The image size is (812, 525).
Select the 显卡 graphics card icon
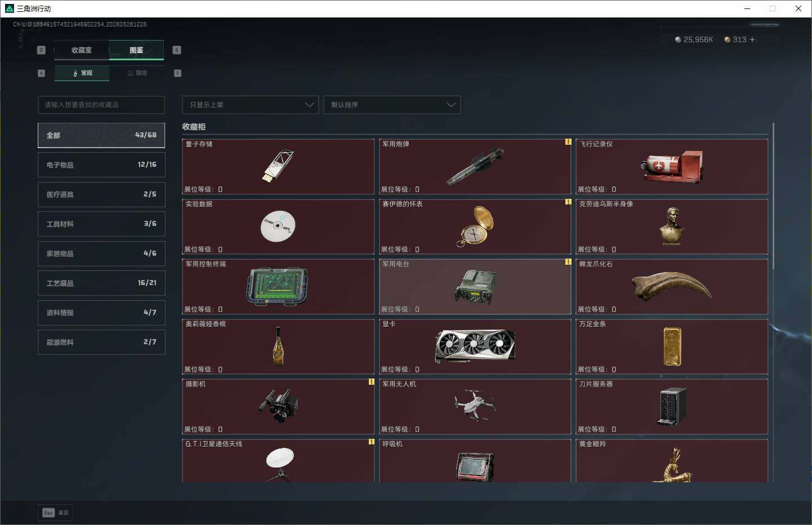tap(475, 346)
